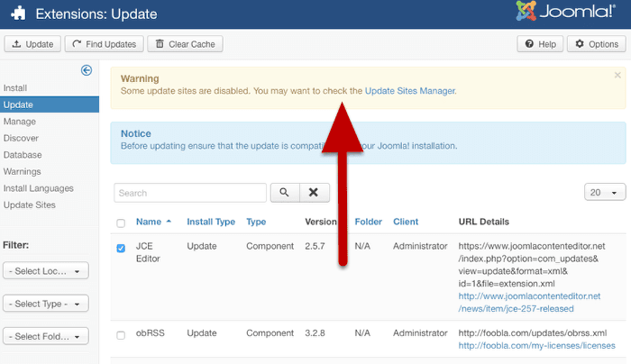Click the Notice heading

coord(136,133)
